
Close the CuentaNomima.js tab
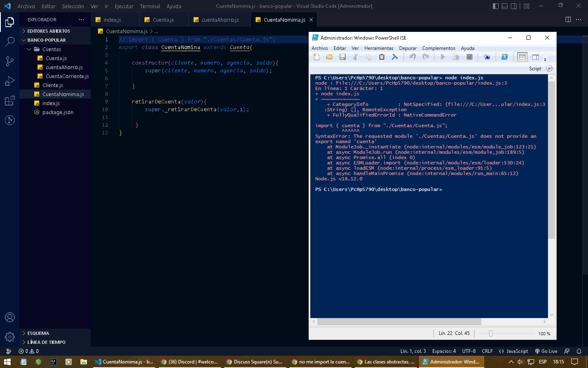(311, 20)
